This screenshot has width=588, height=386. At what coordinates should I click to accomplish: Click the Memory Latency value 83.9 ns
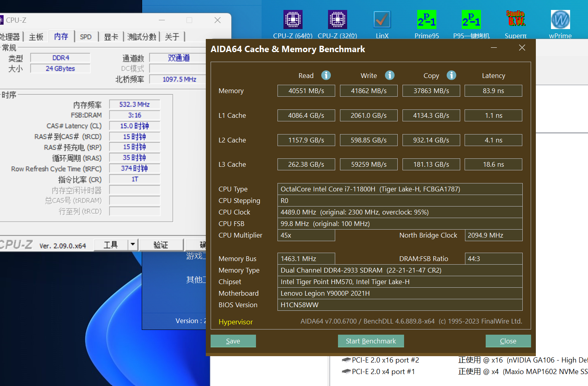[x=493, y=91]
